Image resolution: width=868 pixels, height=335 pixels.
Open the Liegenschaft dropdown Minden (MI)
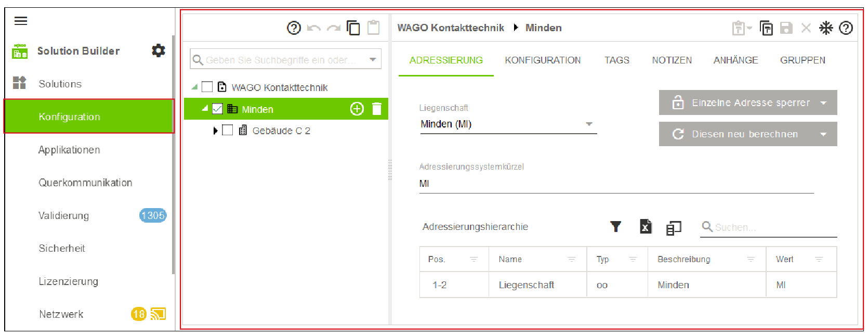508,124
